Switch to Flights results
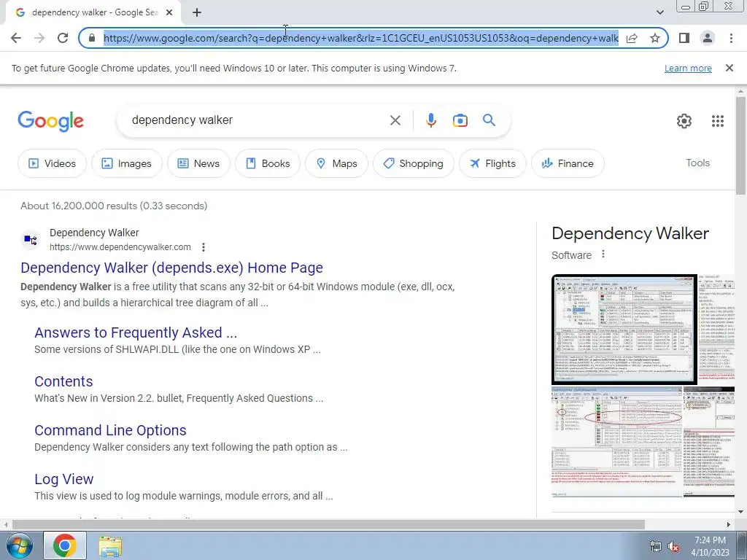Viewport: 747px width, 560px height. coord(492,163)
